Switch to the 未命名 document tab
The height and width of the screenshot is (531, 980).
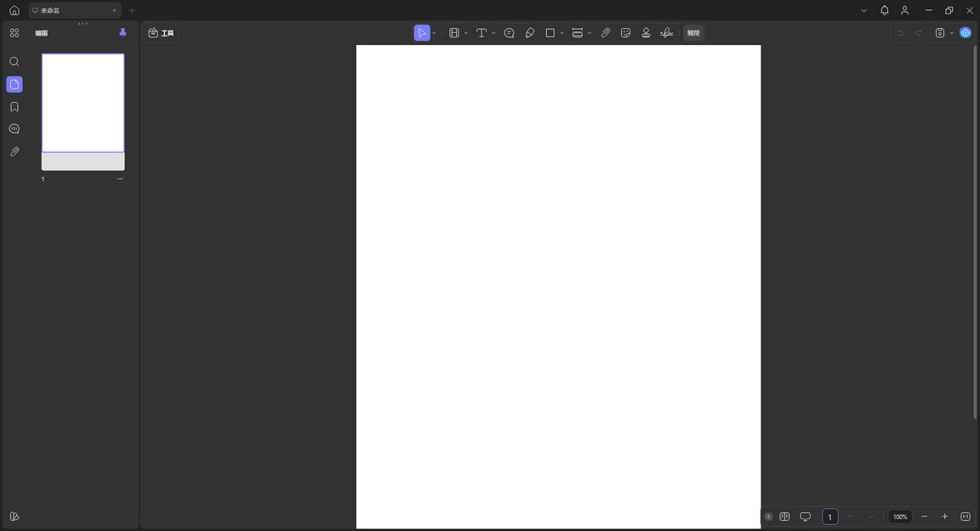pyautogui.click(x=68, y=10)
